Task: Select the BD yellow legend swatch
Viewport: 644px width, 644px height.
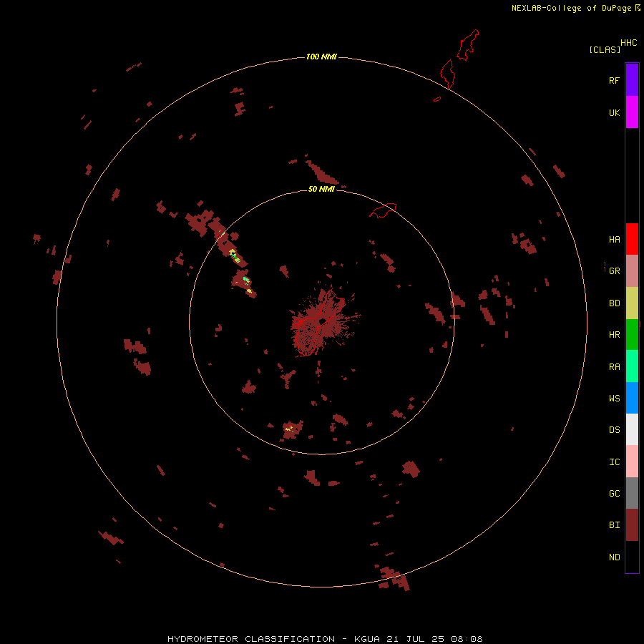Action: (x=632, y=303)
